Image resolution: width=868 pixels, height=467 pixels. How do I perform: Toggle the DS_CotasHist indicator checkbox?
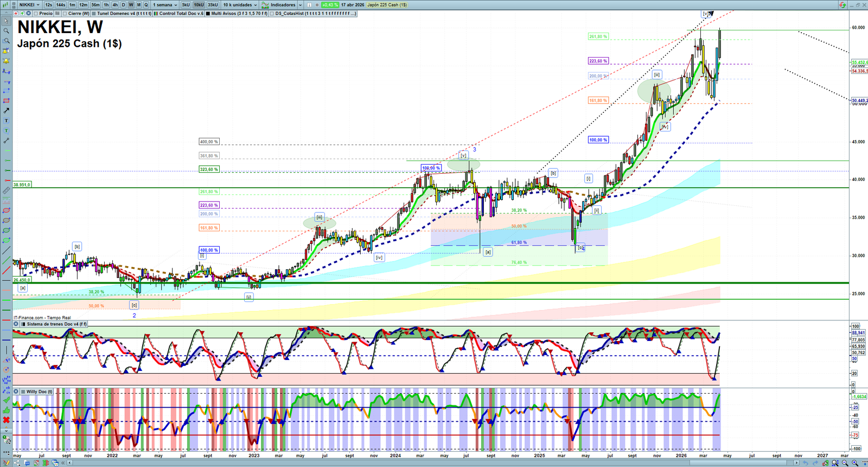pyautogui.click(x=272, y=14)
